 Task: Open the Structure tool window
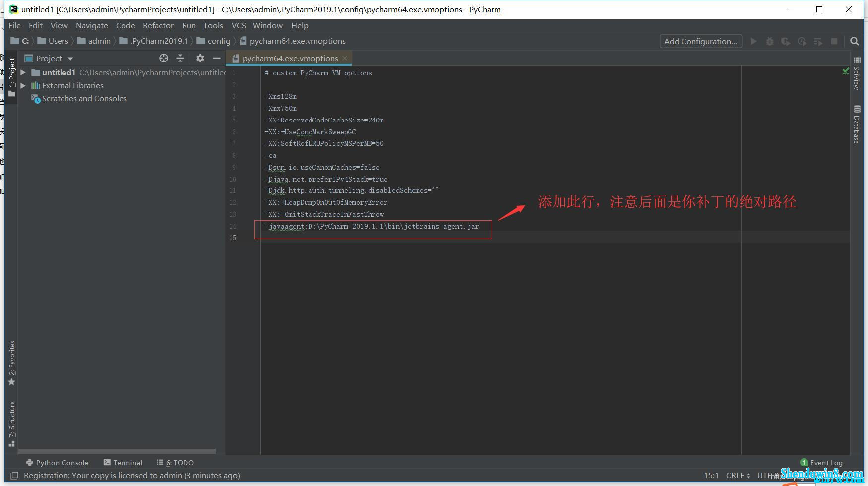pyautogui.click(x=12, y=424)
